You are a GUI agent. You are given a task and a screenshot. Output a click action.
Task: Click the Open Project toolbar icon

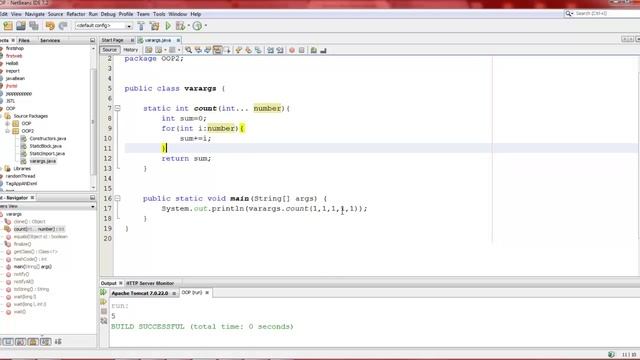tap(21, 26)
